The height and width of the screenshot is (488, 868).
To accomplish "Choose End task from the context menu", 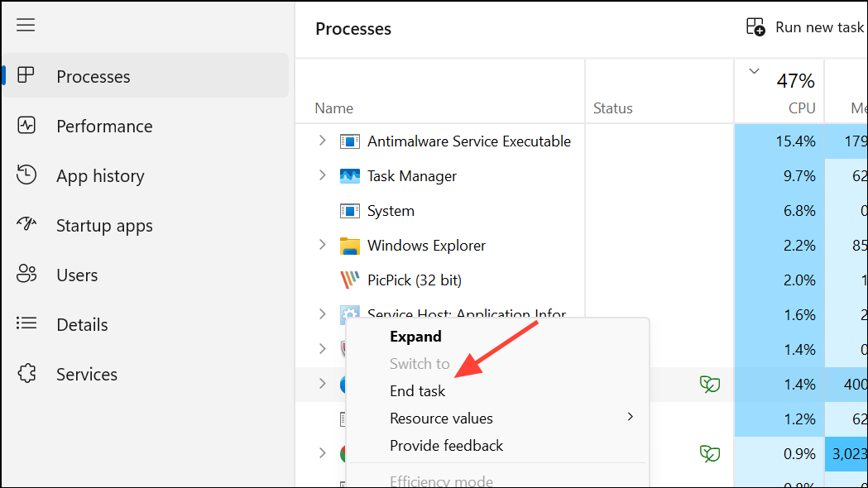I will pyautogui.click(x=417, y=390).
